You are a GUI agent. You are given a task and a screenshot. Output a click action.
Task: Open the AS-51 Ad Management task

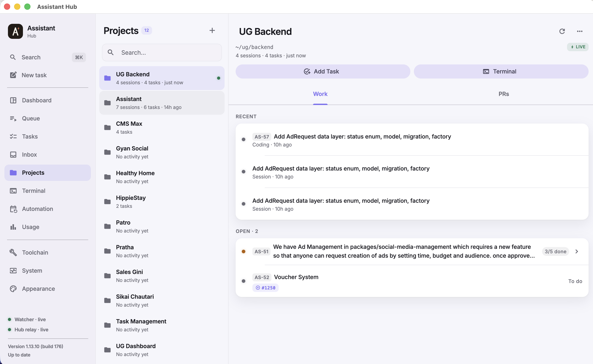pyautogui.click(x=412, y=251)
